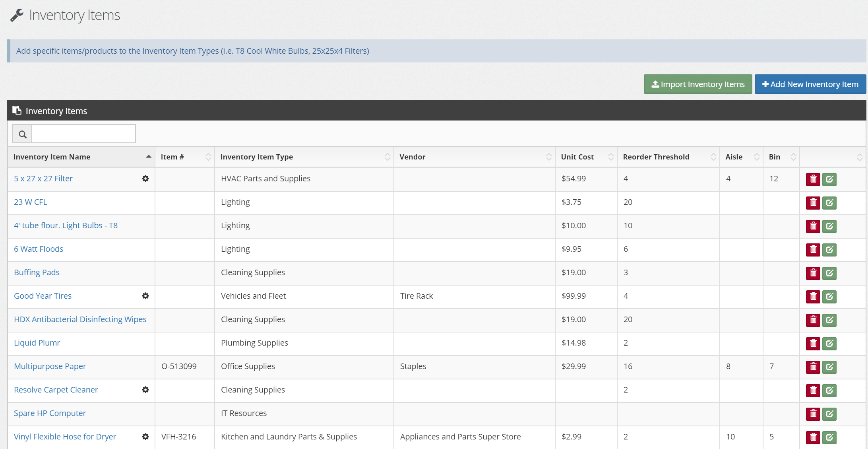Image resolution: width=868 pixels, height=449 pixels.
Task: Click the sort arrows on the actions column
Action: point(859,157)
